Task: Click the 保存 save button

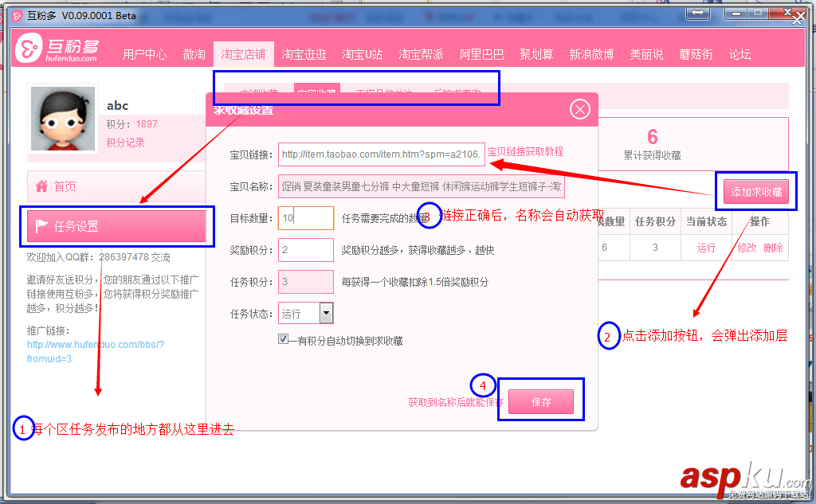Action: tap(541, 403)
